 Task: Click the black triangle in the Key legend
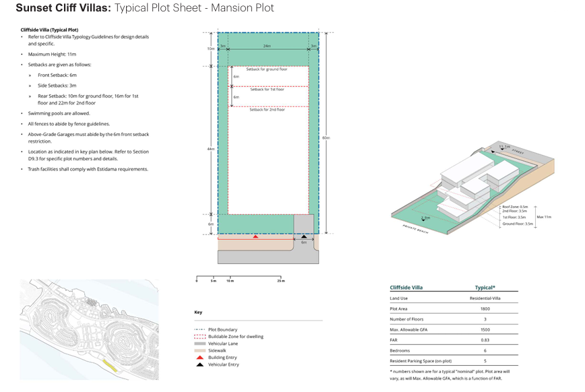[199, 366]
